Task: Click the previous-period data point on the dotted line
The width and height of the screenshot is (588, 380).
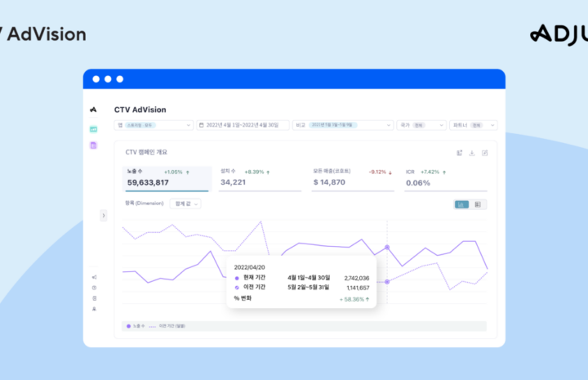Action: (387, 282)
